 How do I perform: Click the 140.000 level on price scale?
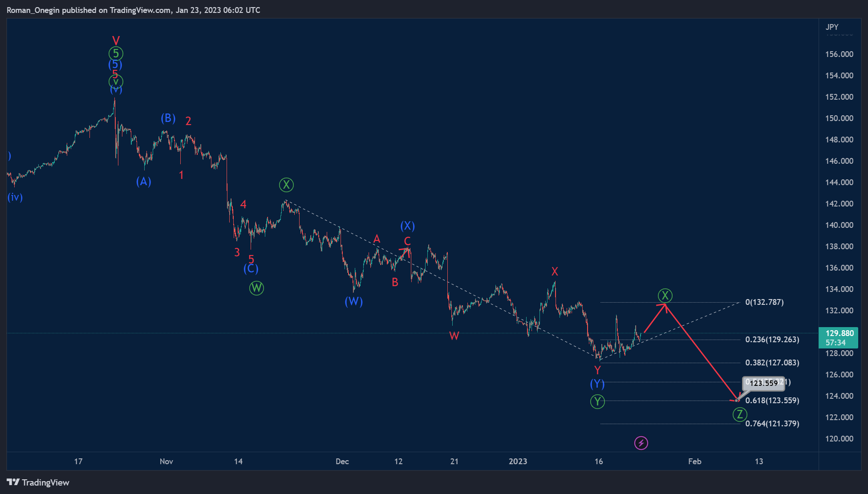tap(839, 225)
